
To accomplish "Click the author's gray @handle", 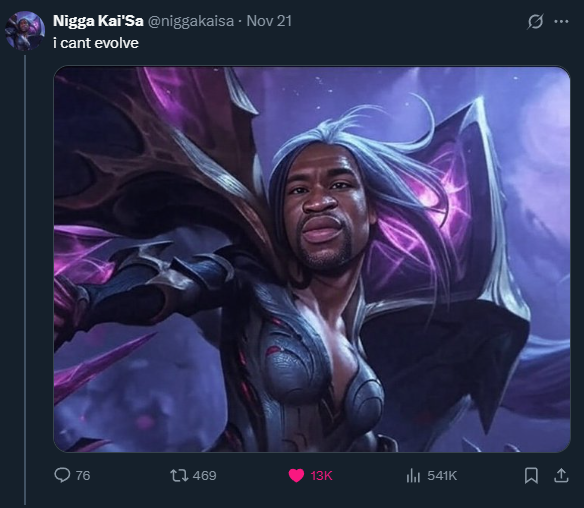I will pyautogui.click(x=191, y=21).
